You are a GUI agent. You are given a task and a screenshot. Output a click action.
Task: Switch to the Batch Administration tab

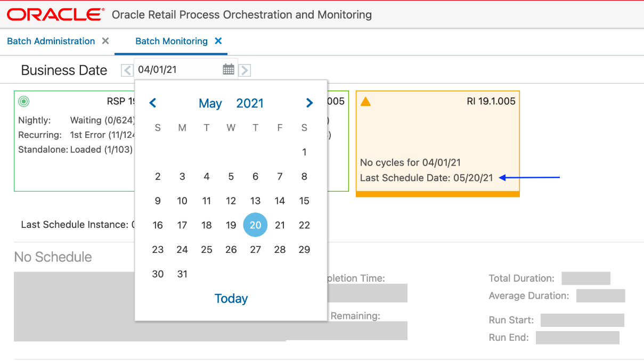tap(50, 41)
